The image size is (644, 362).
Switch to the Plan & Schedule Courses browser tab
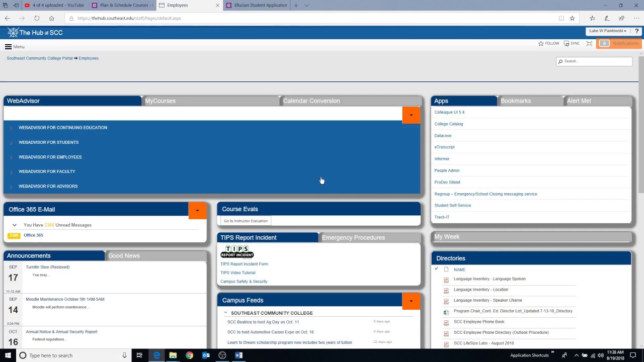(x=122, y=6)
